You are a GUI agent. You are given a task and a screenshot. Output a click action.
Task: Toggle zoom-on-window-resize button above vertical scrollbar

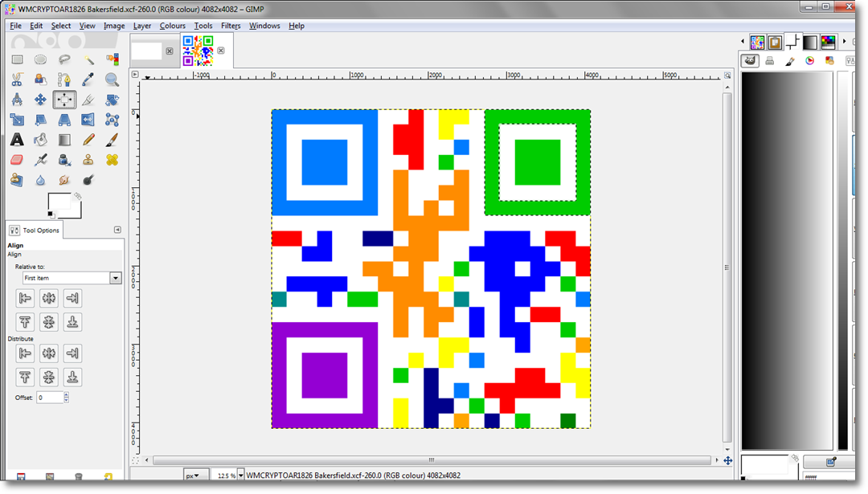[727, 76]
